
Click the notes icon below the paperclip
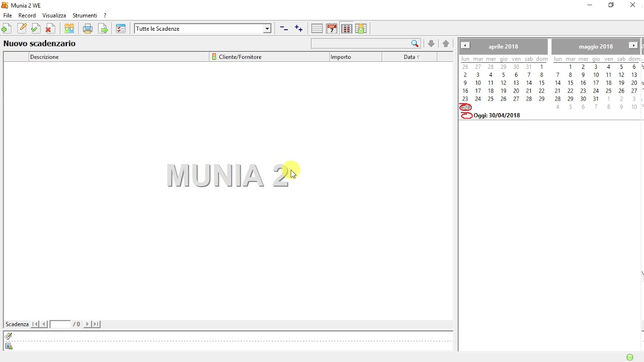point(9,346)
